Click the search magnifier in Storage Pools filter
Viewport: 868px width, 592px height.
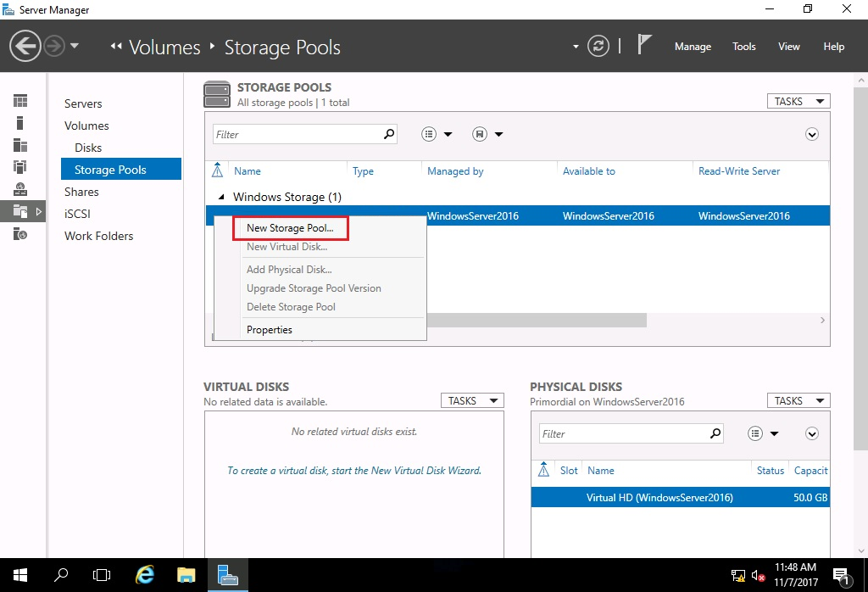(389, 134)
